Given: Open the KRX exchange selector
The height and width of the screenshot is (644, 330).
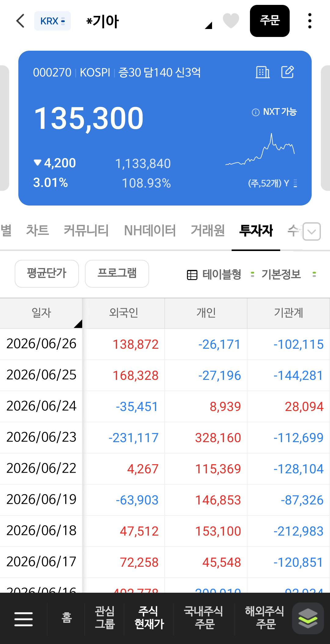Looking at the screenshot, I should 53,21.
